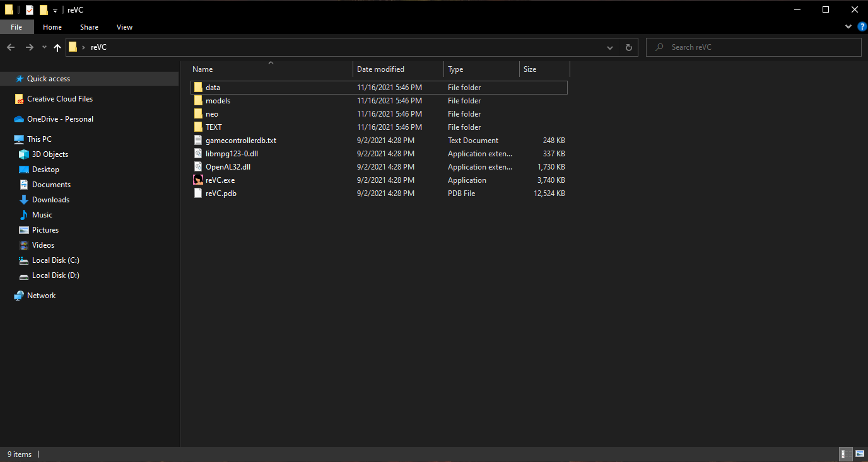Click the Back navigation arrow
Screen dimensions: 868x462
point(11,47)
